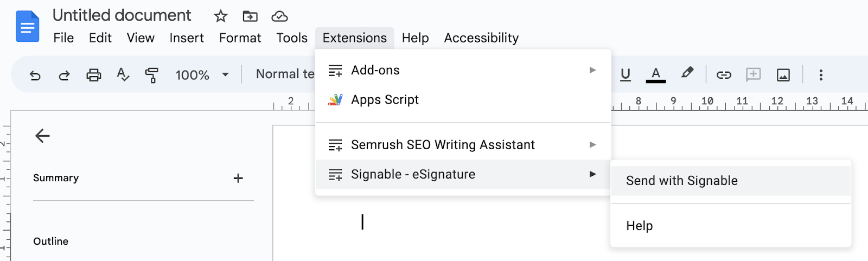This screenshot has width=868, height=261.
Task: Add a summary with plus button
Action: (x=238, y=178)
